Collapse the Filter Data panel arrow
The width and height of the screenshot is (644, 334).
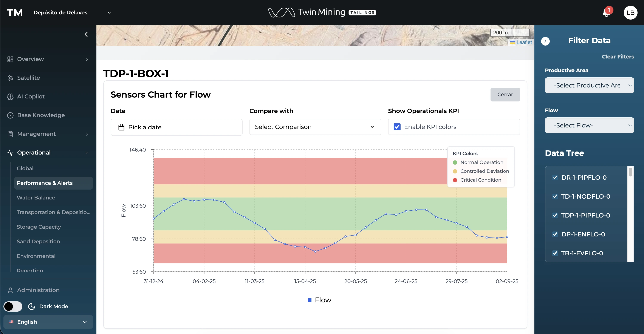[545, 41]
